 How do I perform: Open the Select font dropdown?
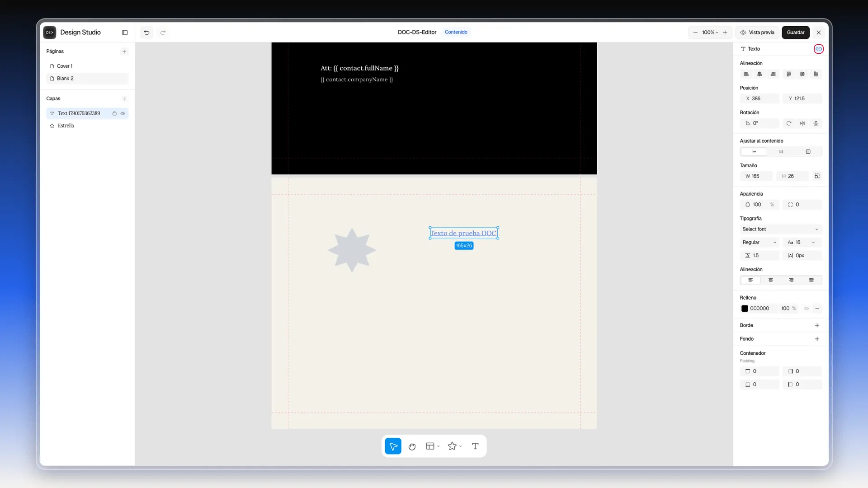tap(781, 229)
